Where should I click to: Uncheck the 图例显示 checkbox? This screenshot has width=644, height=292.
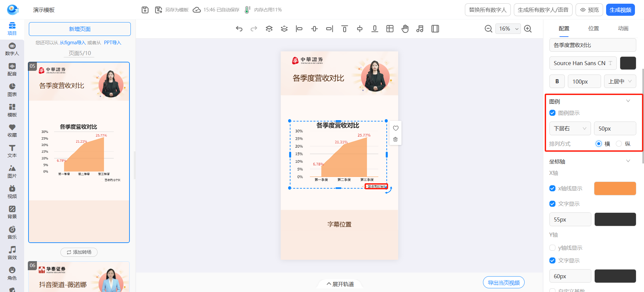[x=552, y=113]
